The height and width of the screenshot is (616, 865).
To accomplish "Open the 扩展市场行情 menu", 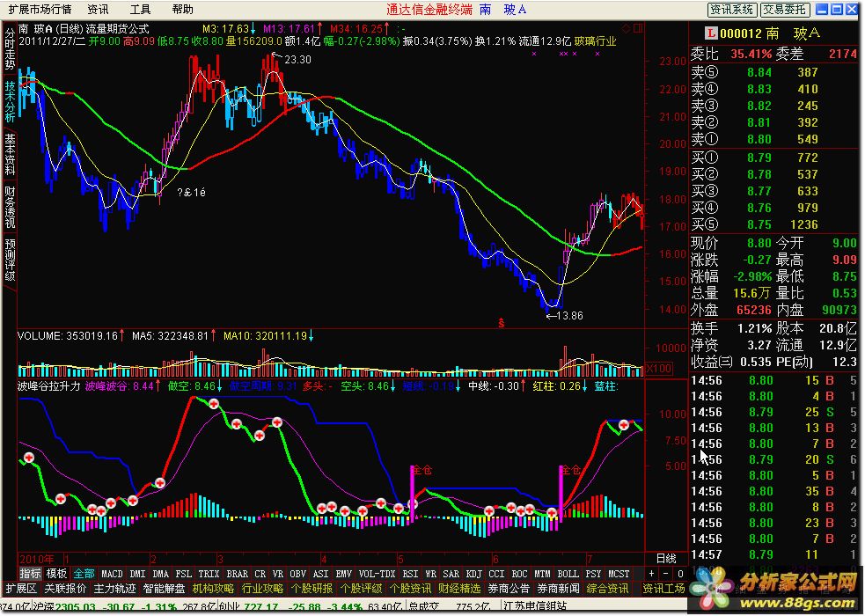I will [x=40, y=10].
